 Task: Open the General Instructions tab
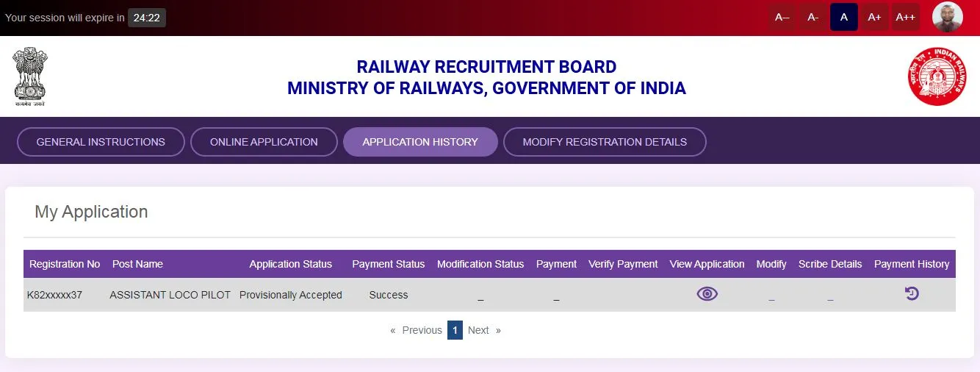pyautogui.click(x=101, y=142)
